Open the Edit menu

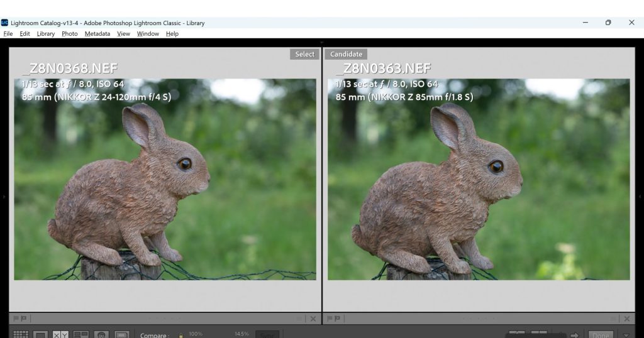(x=25, y=34)
